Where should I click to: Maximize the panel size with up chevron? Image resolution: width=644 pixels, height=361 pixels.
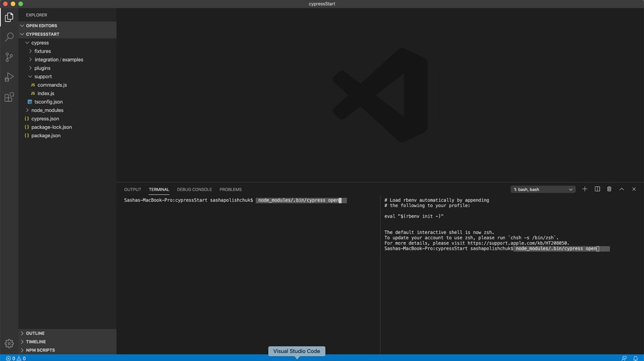(622, 189)
